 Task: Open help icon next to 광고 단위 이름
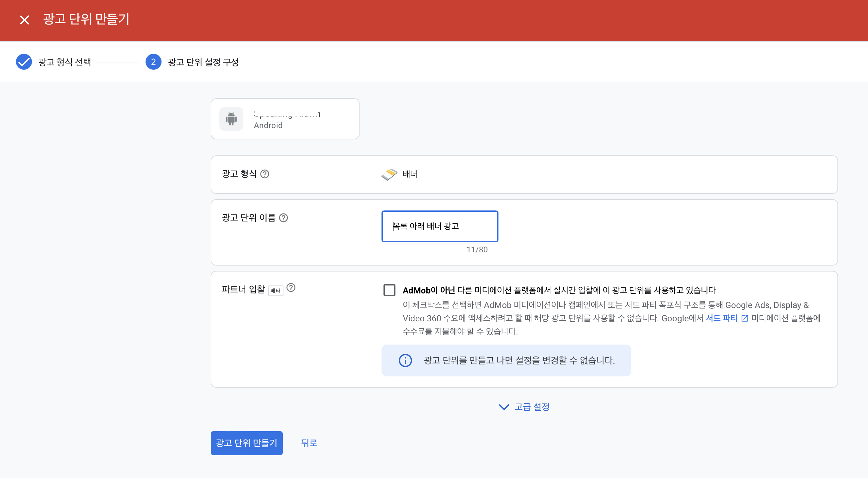pyautogui.click(x=284, y=218)
